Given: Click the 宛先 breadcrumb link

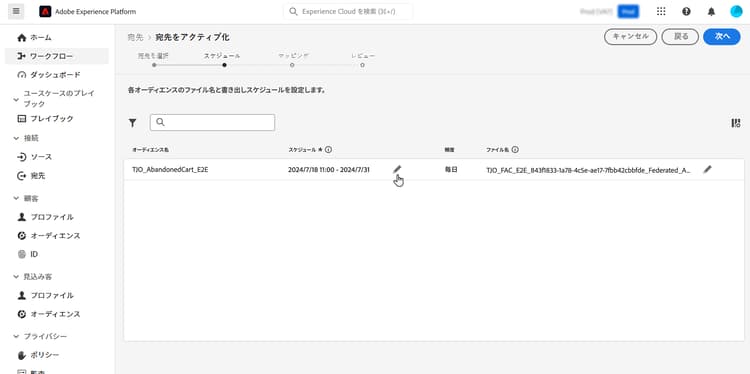Looking at the screenshot, I should 135,37.
